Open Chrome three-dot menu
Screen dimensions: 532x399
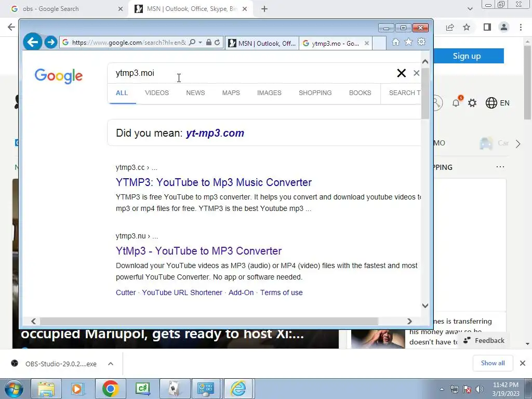(521, 27)
